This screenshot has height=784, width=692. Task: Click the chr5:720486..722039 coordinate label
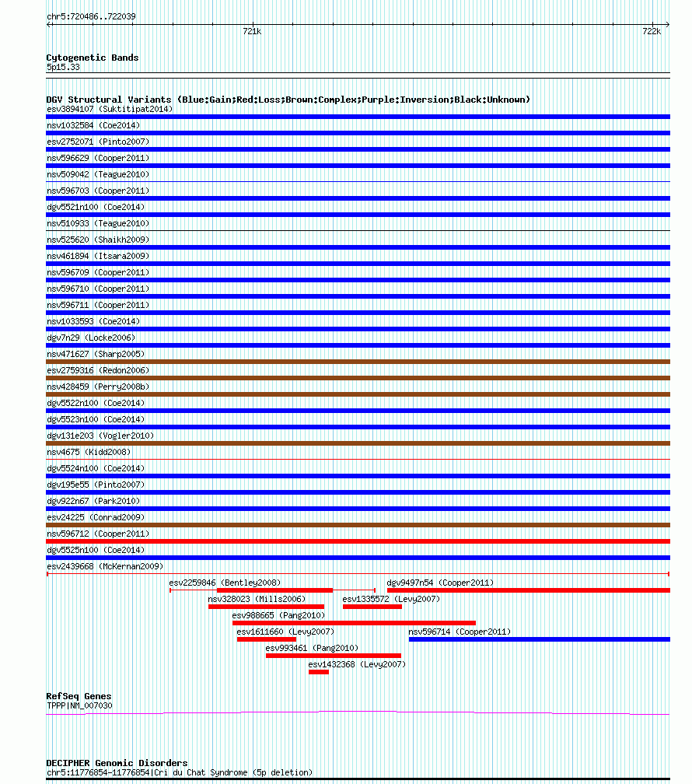click(91, 16)
